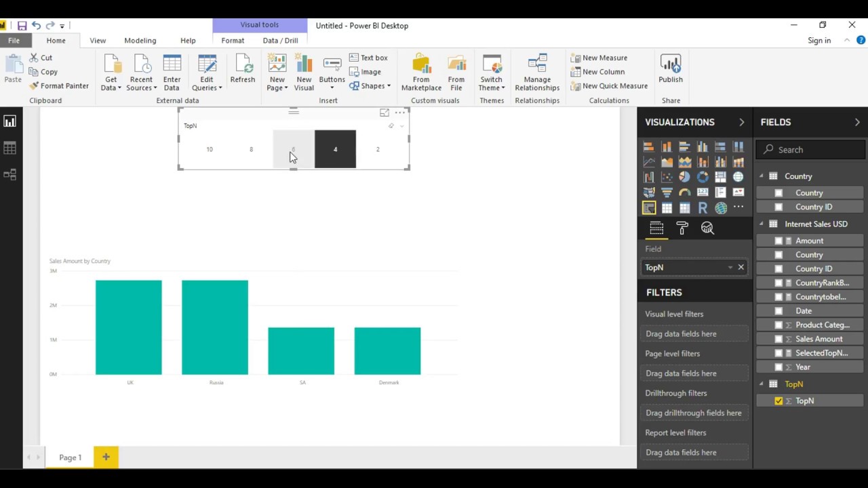Image resolution: width=868 pixels, height=488 pixels.
Task: Choose the KPI visualization
Action: point(738,192)
